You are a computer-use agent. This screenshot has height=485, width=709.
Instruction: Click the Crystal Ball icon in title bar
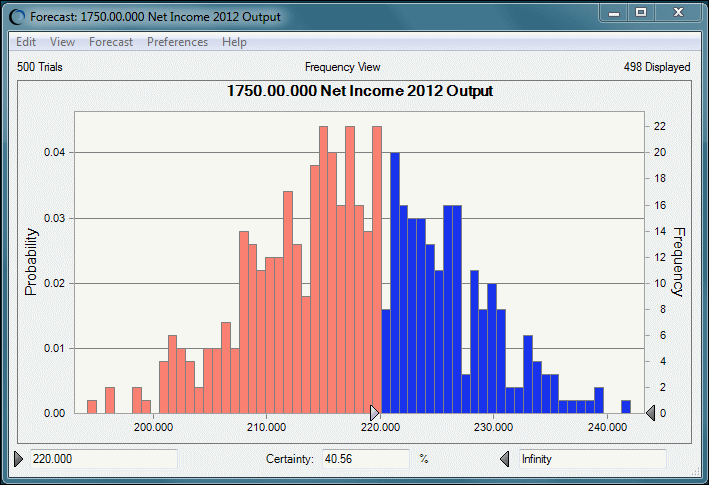[x=17, y=17]
